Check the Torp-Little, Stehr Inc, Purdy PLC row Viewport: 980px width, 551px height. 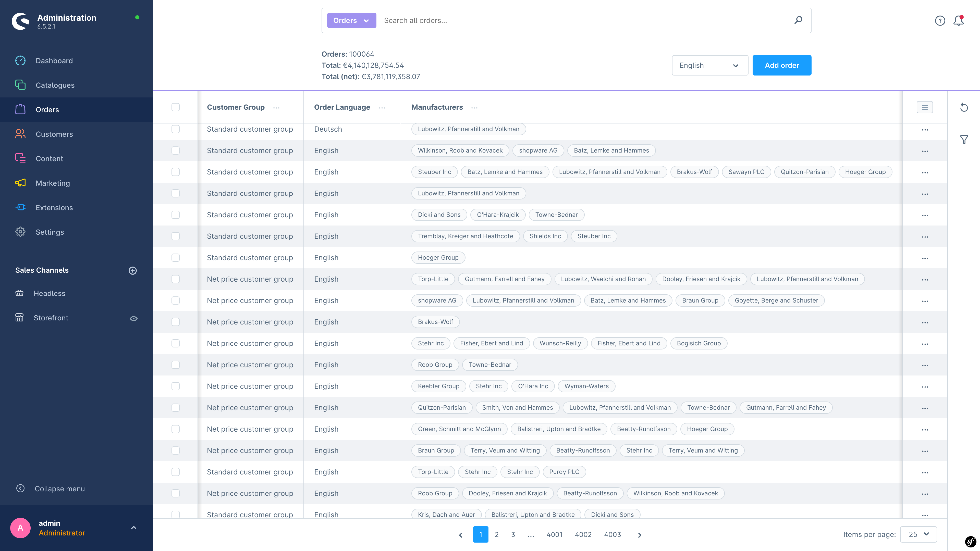click(x=175, y=472)
